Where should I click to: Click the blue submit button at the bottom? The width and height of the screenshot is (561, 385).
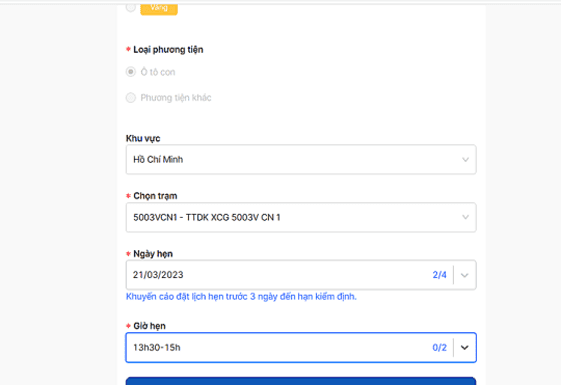tap(301, 381)
